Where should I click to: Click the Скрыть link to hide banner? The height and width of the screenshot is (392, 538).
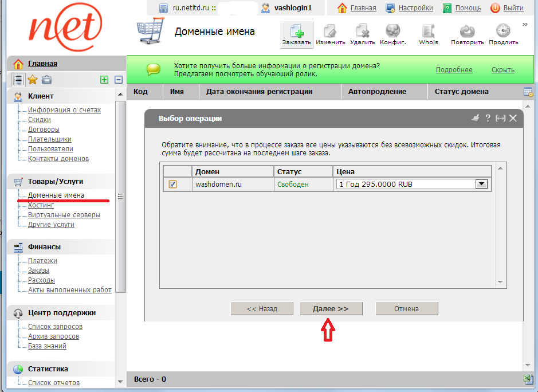click(x=502, y=70)
